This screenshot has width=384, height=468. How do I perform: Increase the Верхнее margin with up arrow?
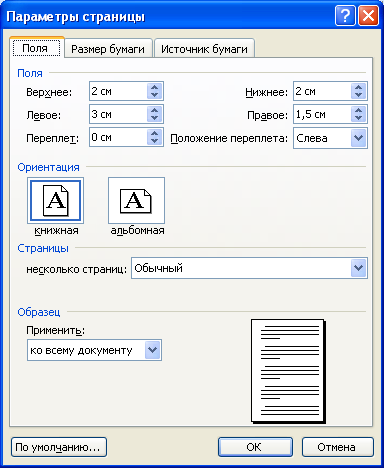click(x=154, y=87)
